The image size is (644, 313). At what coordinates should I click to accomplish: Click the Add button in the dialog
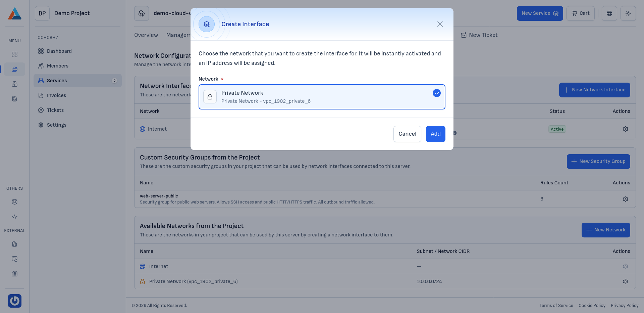coord(435,134)
